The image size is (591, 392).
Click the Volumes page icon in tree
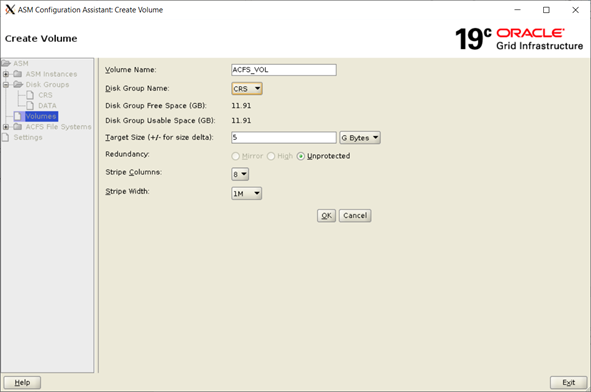[x=17, y=116]
